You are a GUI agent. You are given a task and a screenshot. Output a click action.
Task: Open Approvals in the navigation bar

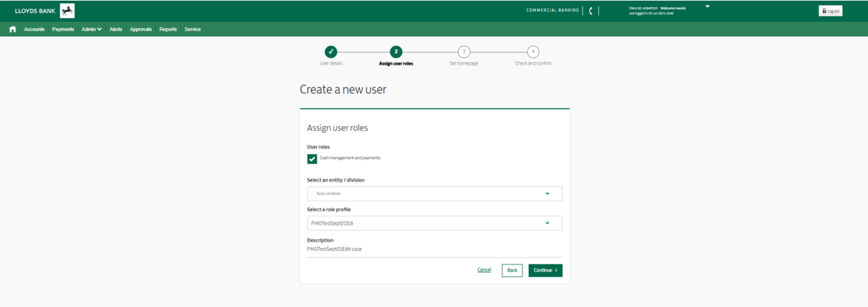point(141,29)
